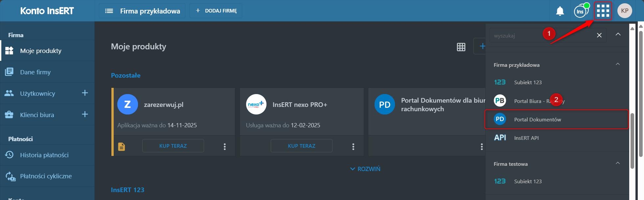This screenshot has height=200, width=644.
Task: Expand the Pozostałe section with ROZWIŃ
Action: tap(365, 169)
